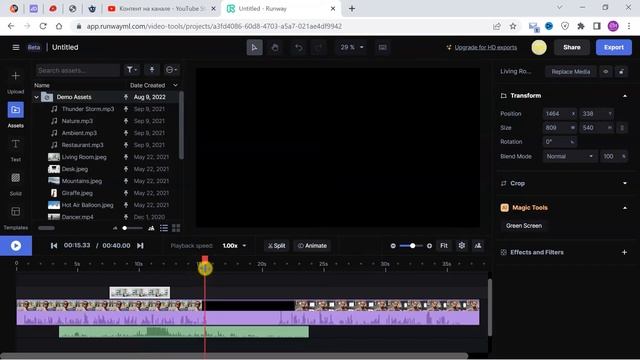Expand the Crop section
The width and height of the screenshot is (640, 360).
tap(625, 184)
